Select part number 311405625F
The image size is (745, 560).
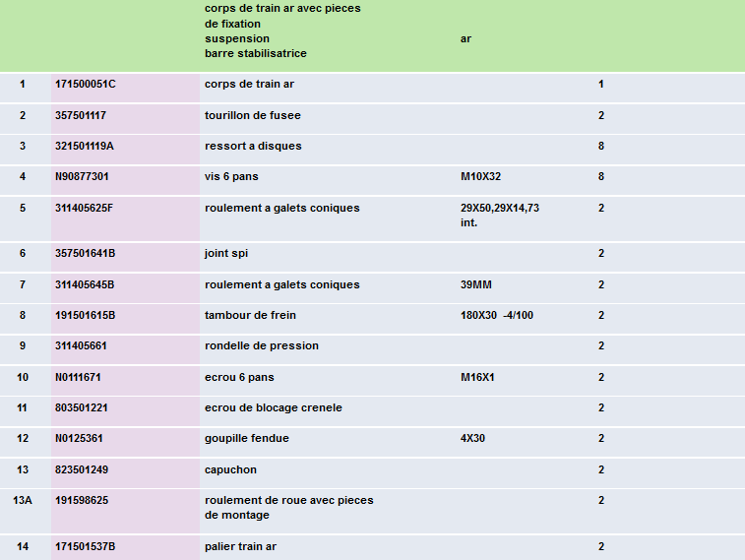[x=85, y=209]
